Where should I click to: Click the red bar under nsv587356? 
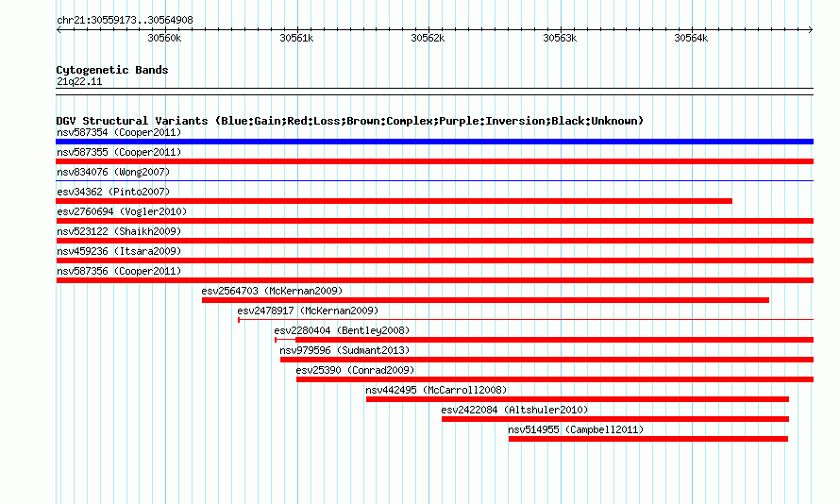[434, 280]
